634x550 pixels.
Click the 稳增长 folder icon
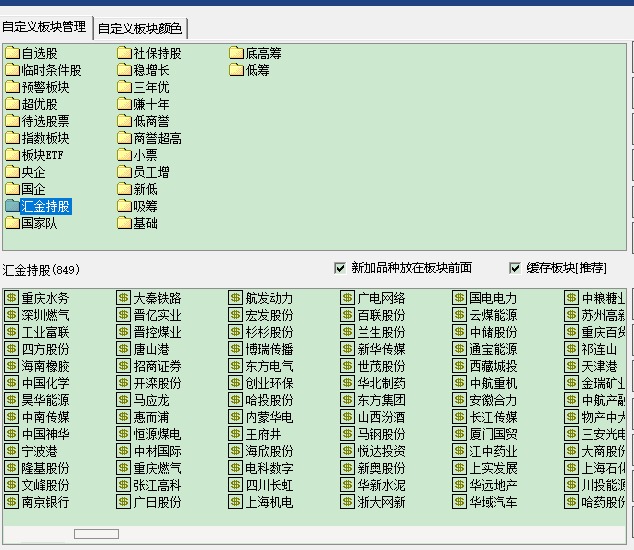(125, 70)
